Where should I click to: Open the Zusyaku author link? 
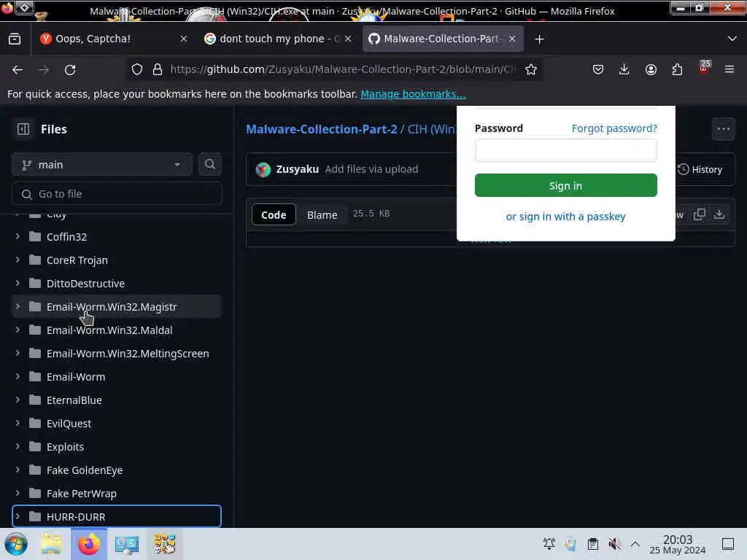pyautogui.click(x=298, y=169)
